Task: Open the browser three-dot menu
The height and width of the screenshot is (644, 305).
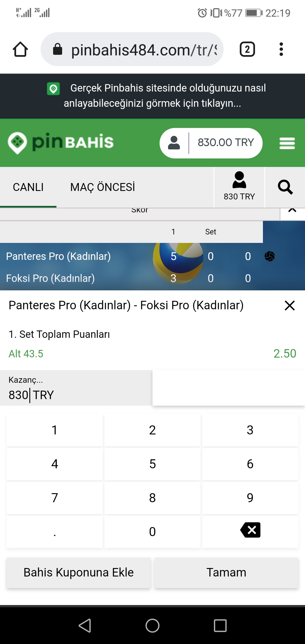Action: pos(281,49)
